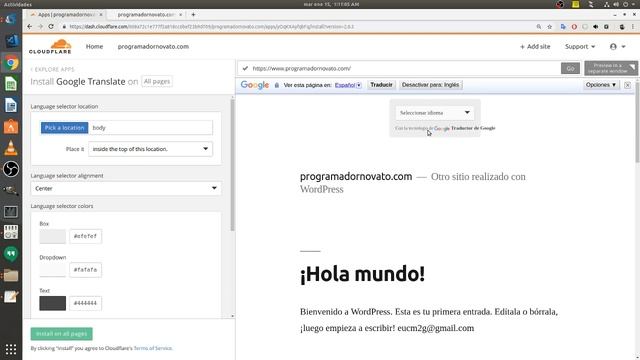
Task: Open the zoom magnifier icon in address bar
Action: (x=539, y=27)
